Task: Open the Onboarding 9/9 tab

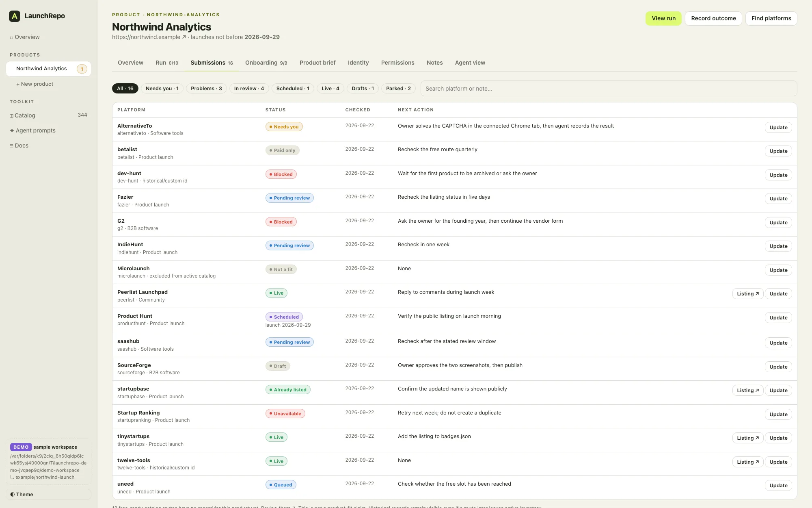Action: click(x=266, y=63)
